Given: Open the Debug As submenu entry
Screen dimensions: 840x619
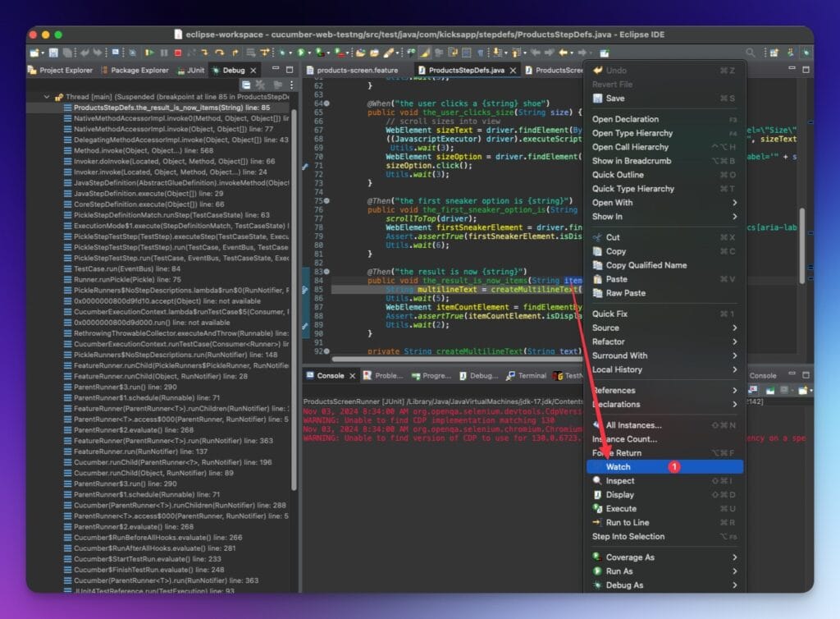Looking at the screenshot, I should pos(664,585).
